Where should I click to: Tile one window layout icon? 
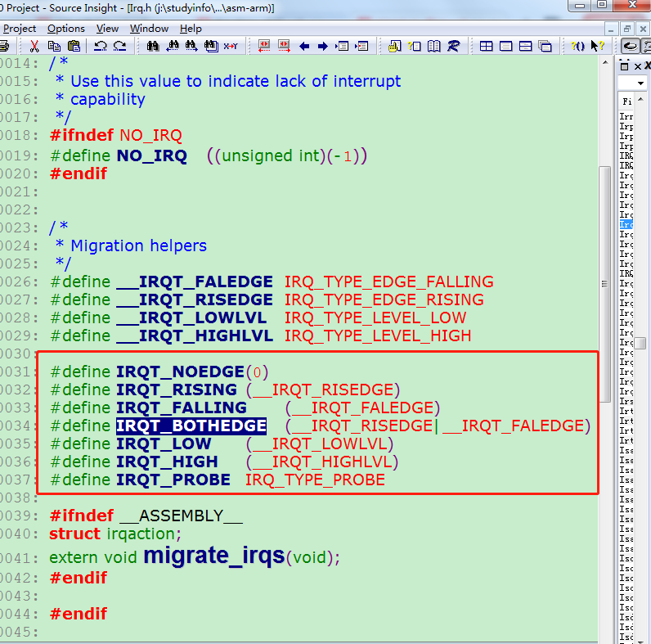505,46
